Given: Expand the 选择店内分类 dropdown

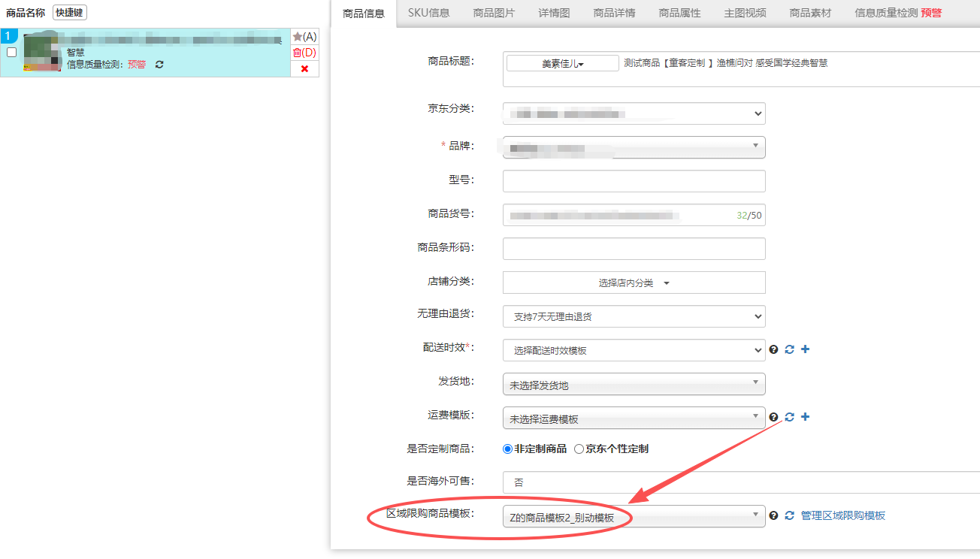Looking at the screenshot, I should [x=634, y=283].
